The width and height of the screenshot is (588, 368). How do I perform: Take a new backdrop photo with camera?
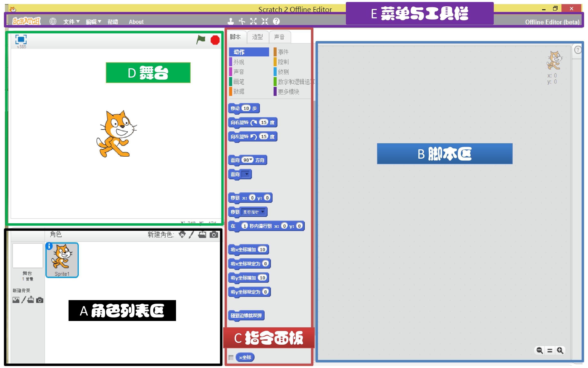(40, 300)
